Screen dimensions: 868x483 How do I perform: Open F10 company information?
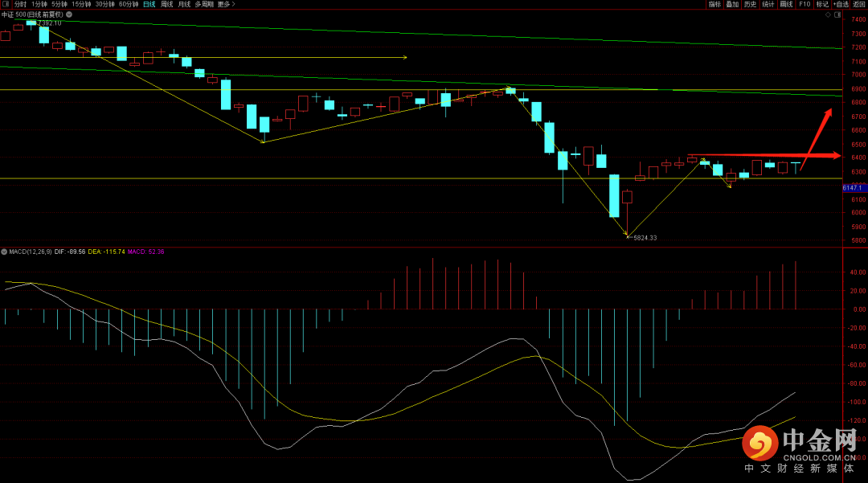click(x=804, y=4)
